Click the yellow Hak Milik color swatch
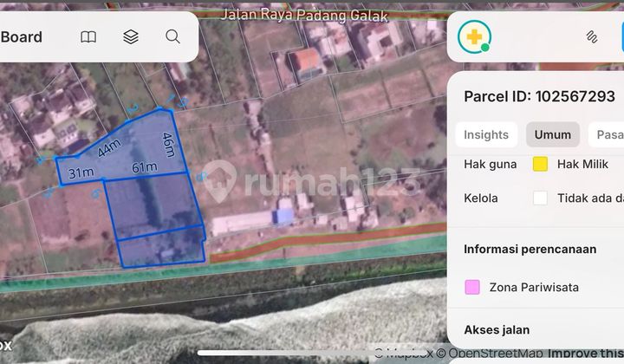This screenshot has height=364, width=624. pyautogui.click(x=540, y=164)
